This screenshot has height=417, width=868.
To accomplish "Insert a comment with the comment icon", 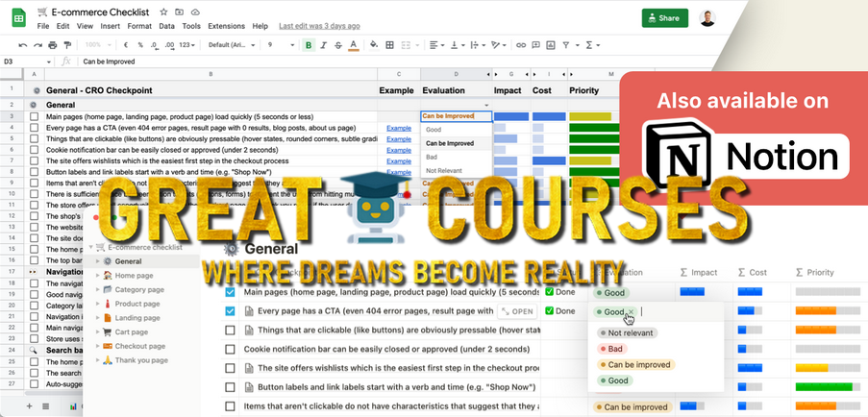I will 535,45.
